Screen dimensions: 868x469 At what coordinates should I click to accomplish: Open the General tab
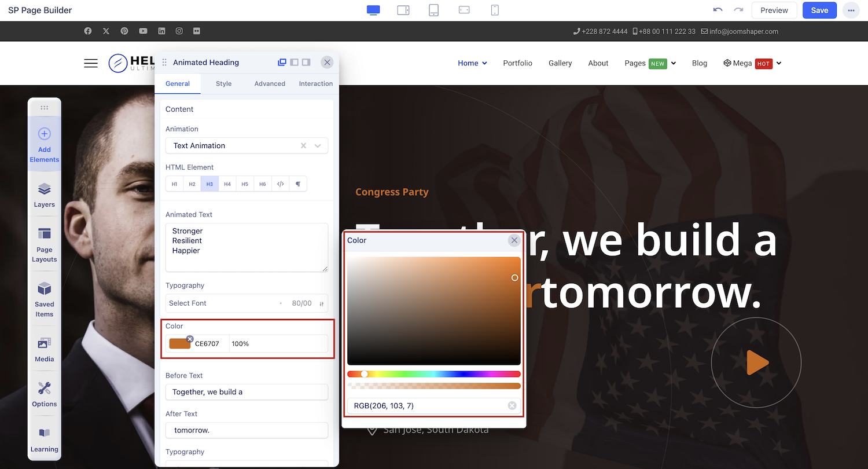(178, 83)
